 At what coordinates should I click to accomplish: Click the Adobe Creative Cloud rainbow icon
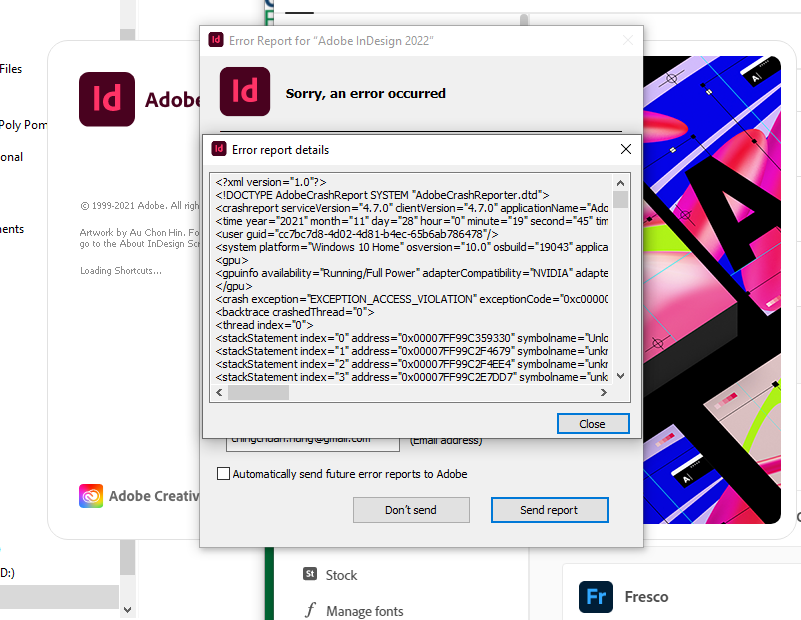(90, 495)
